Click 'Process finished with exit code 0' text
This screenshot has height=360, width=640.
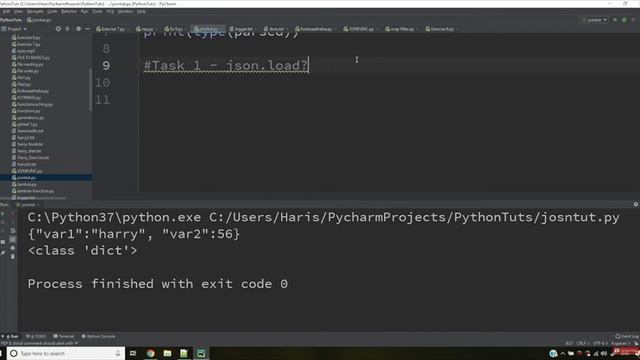click(x=158, y=284)
